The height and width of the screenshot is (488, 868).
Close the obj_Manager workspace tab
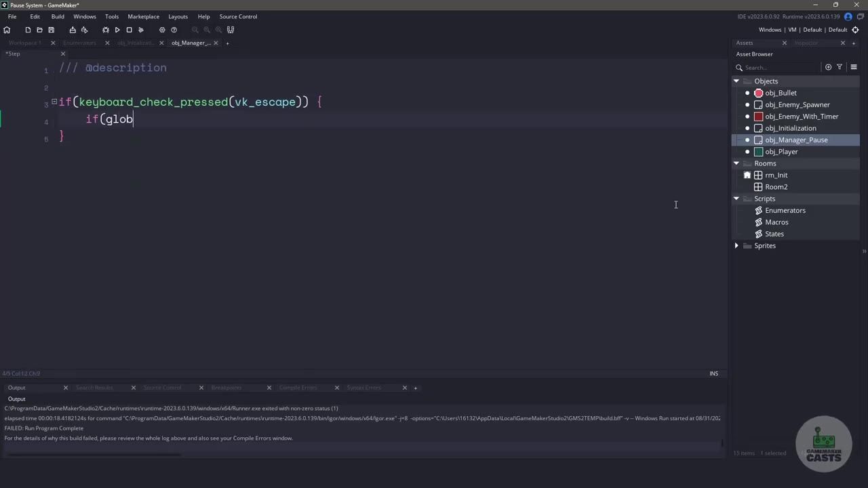(x=216, y=43)
